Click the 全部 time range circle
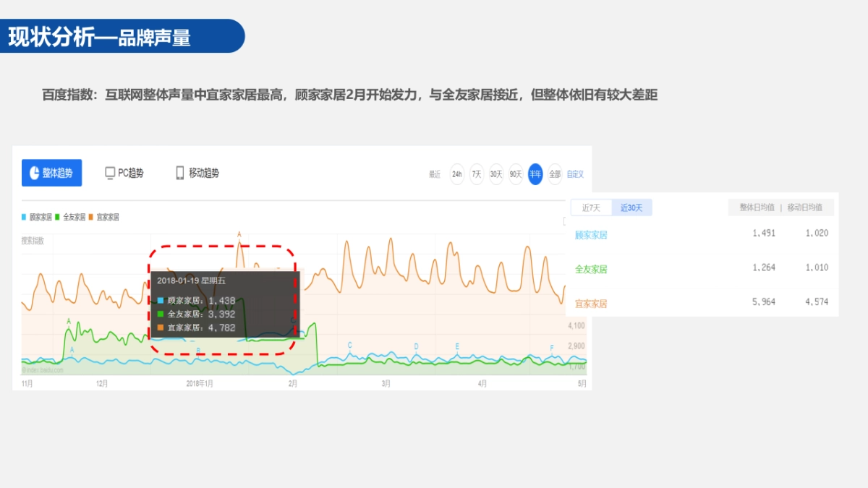 [555, 175]
